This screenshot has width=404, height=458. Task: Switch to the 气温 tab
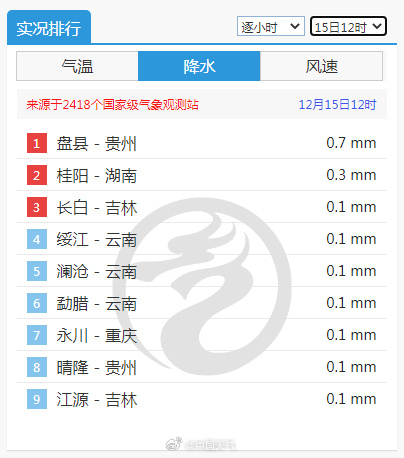pos(77,66)
